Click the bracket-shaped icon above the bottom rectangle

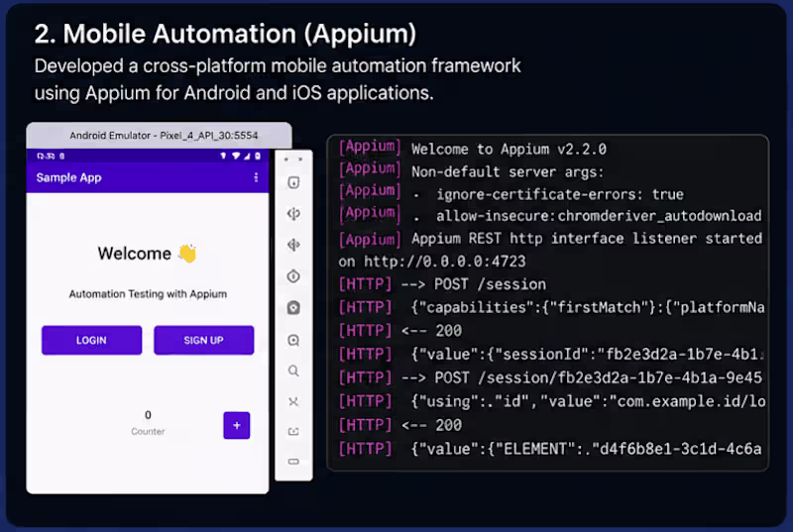click(293, 432)
